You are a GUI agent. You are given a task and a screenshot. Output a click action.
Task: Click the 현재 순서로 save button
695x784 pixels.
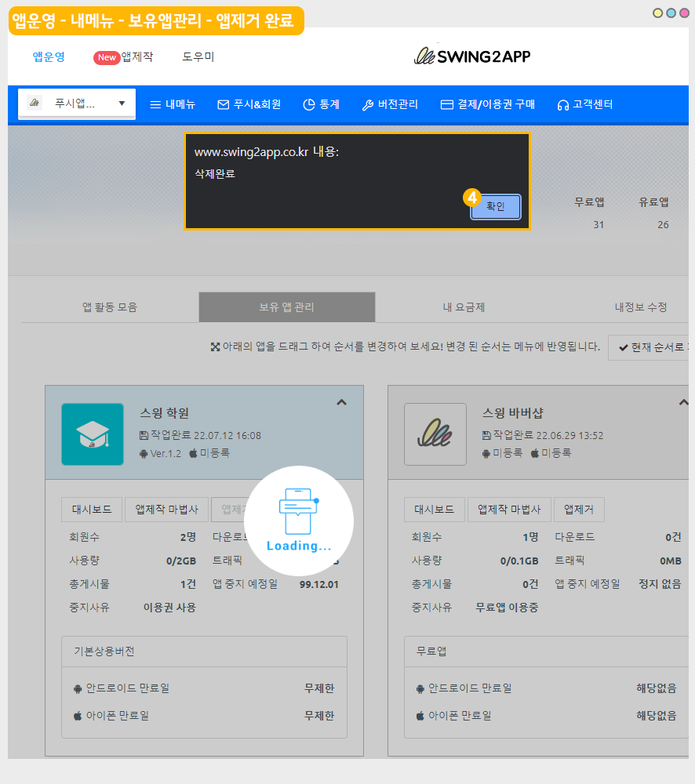point(651,347)
